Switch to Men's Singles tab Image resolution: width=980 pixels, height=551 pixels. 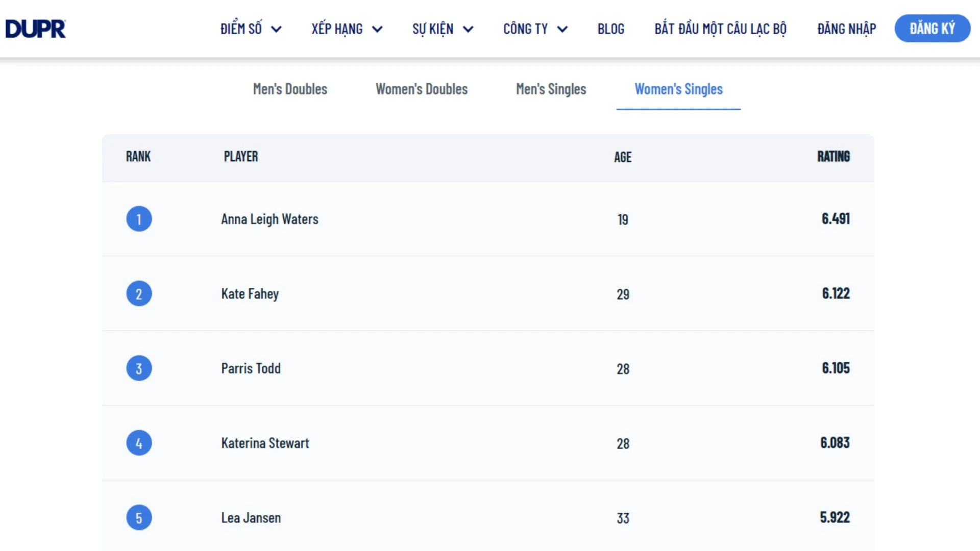[x=551, y=89]
